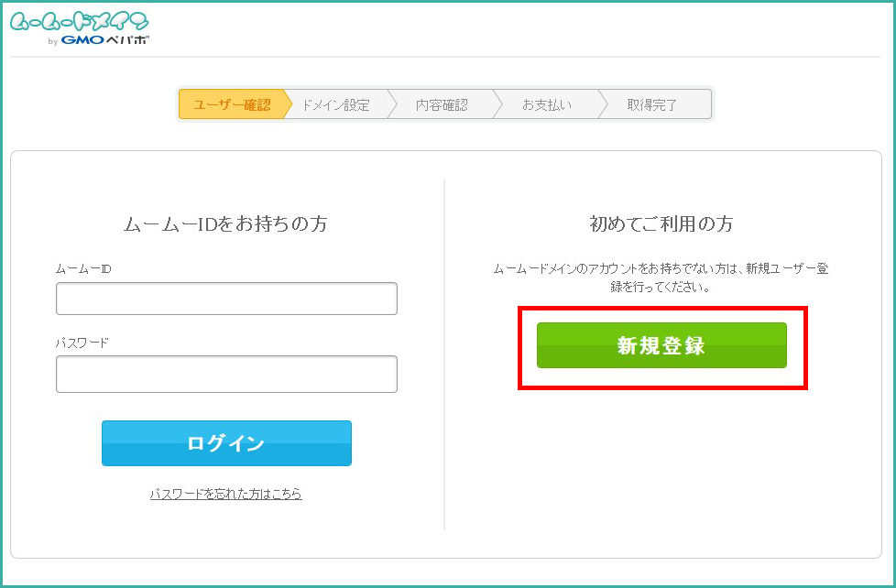Click the パスワード field label
This screenshot has height=588, width=896.
(x=82, y=343)
